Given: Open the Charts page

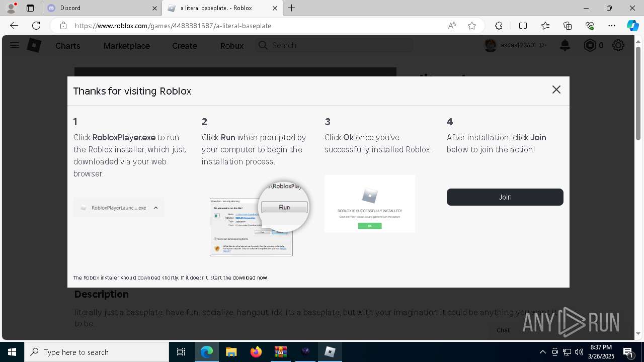Looking at the screenshot, I should coord(68,46).
